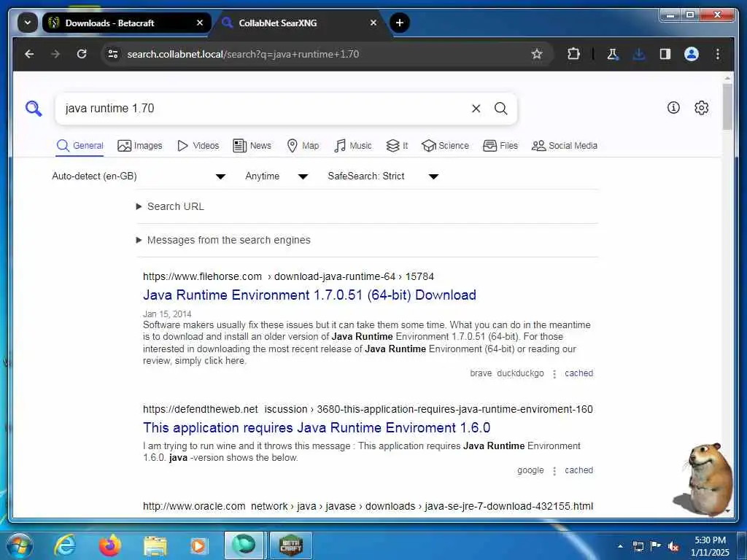The width and height of the screenshot is (747, 560).
Task: Open three-dot menu of filehorse result
Action: tap(554, 374)
